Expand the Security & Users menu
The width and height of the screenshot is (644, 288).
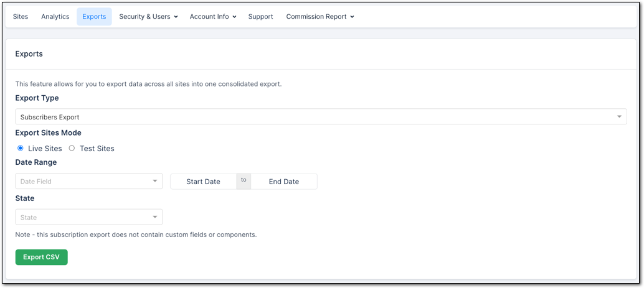[x=148, y=17]
